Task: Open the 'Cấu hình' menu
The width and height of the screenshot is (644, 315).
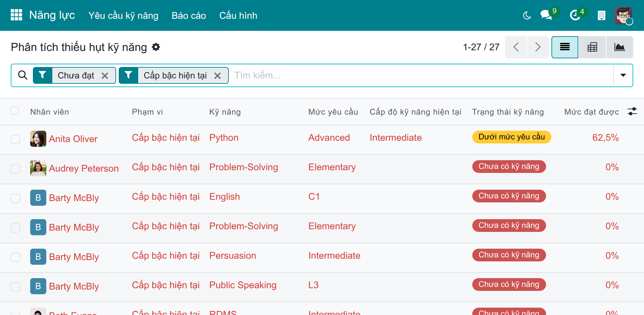Action: [238, 15]
